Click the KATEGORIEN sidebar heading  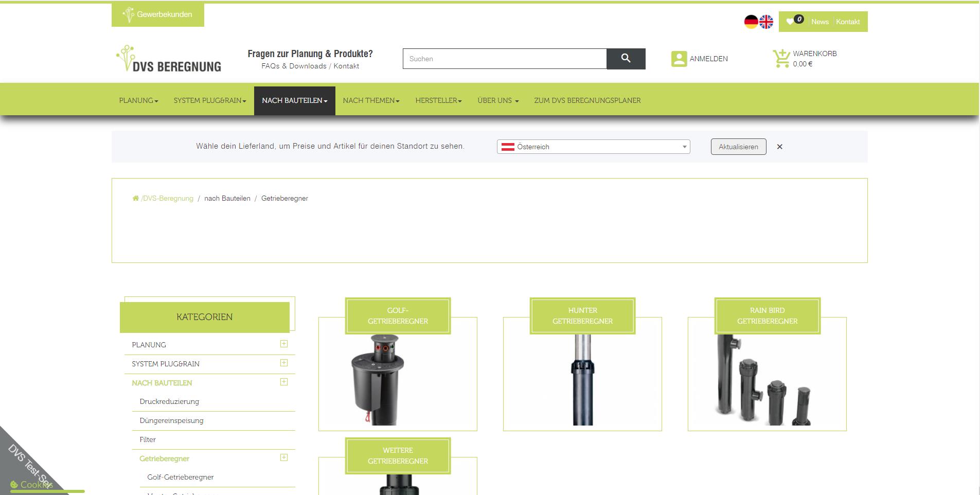pyautogui.click(x=205, y=317)
